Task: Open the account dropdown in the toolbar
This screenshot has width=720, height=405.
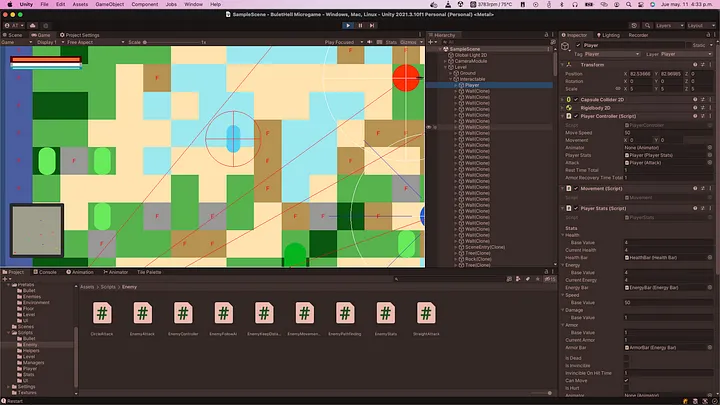Action: 14,26
